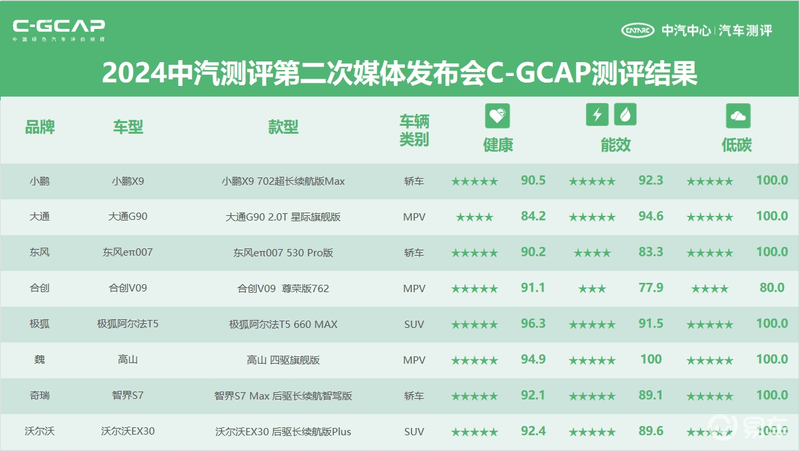Click the CATARC oval logo

637,31
